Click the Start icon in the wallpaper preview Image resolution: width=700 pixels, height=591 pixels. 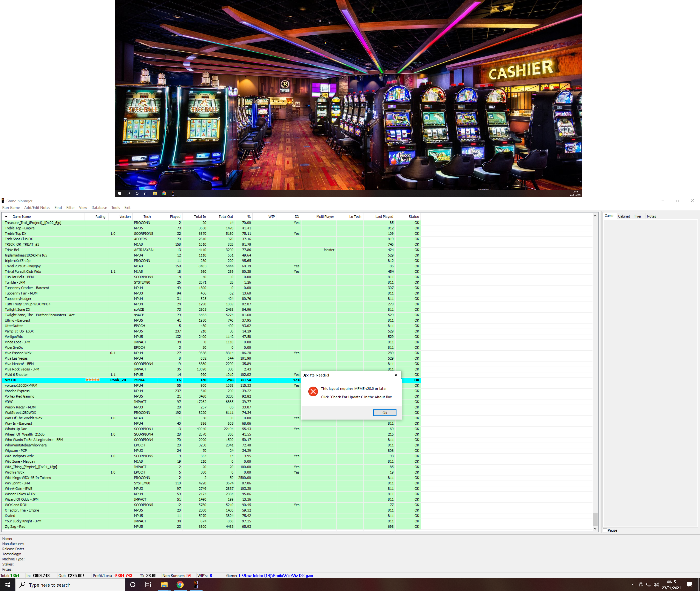(120, 193)
